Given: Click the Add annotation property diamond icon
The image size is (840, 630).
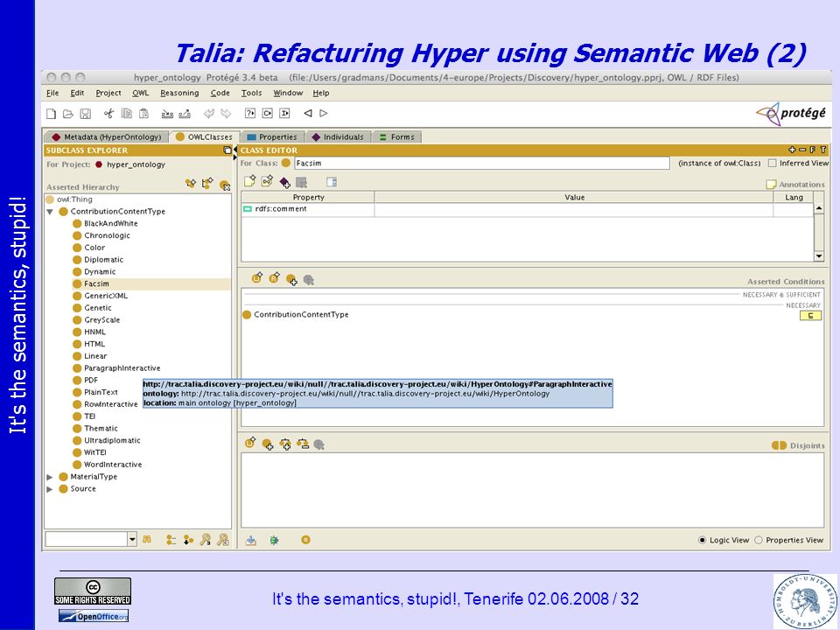Looking at the screenshot, I should coord(284,183).
